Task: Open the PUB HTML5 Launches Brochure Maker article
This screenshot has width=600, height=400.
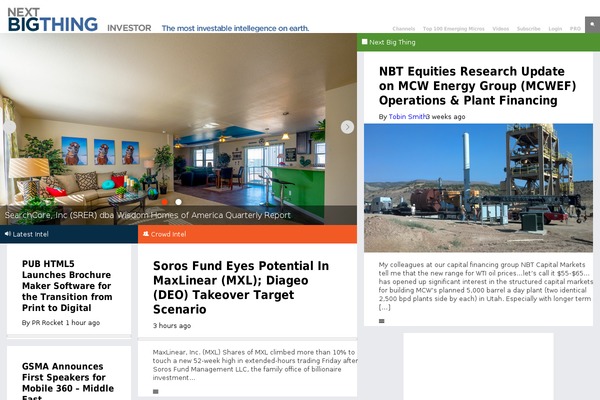Action: tap(67, 286)
